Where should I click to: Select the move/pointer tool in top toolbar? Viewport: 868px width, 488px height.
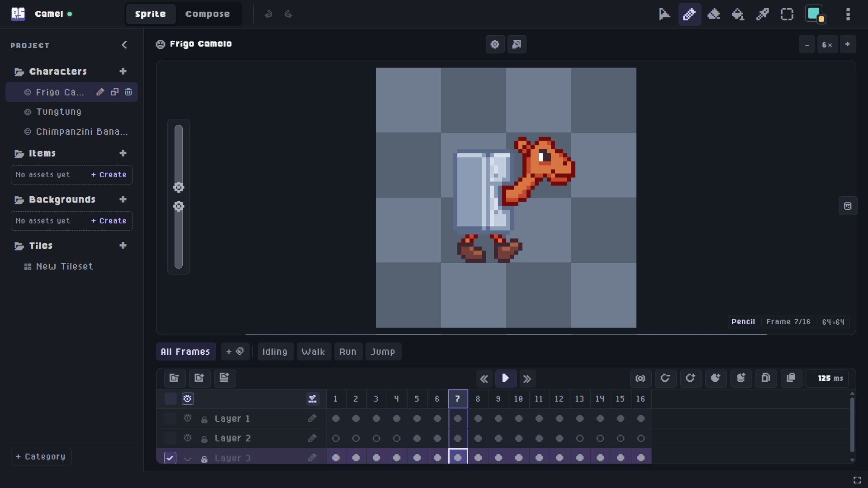coord(664,14)
